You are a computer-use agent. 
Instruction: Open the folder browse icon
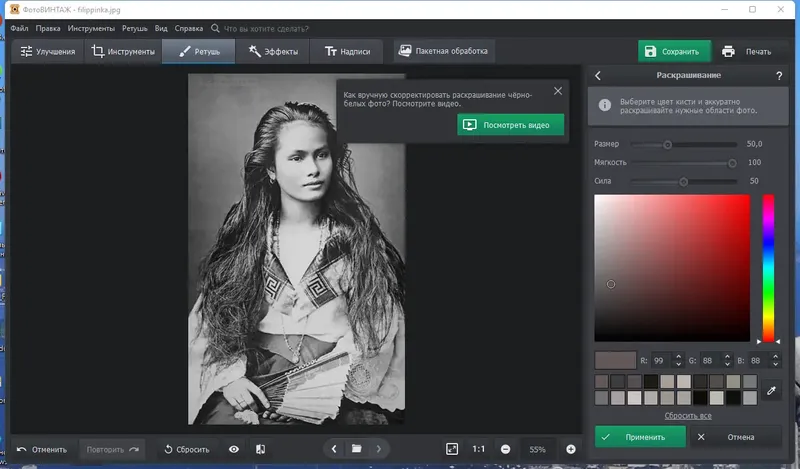pos(356,449)
